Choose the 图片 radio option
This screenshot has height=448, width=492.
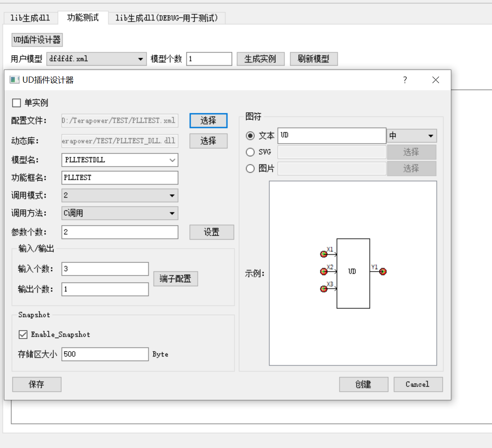(250, 168)
